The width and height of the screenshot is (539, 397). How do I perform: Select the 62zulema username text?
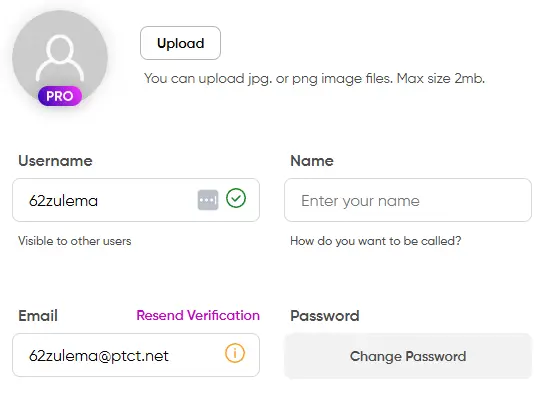point(64,201)
